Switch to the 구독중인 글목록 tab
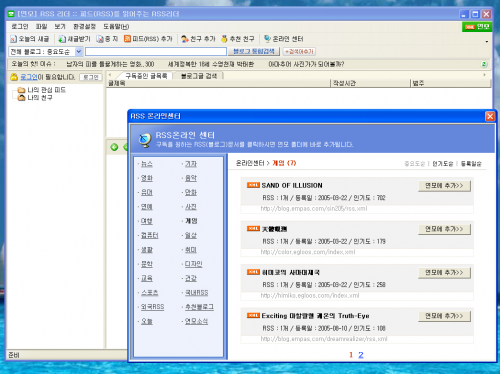The width and height of the screenshot is (500, 374). pyautogui.click(x=146, y=76)
